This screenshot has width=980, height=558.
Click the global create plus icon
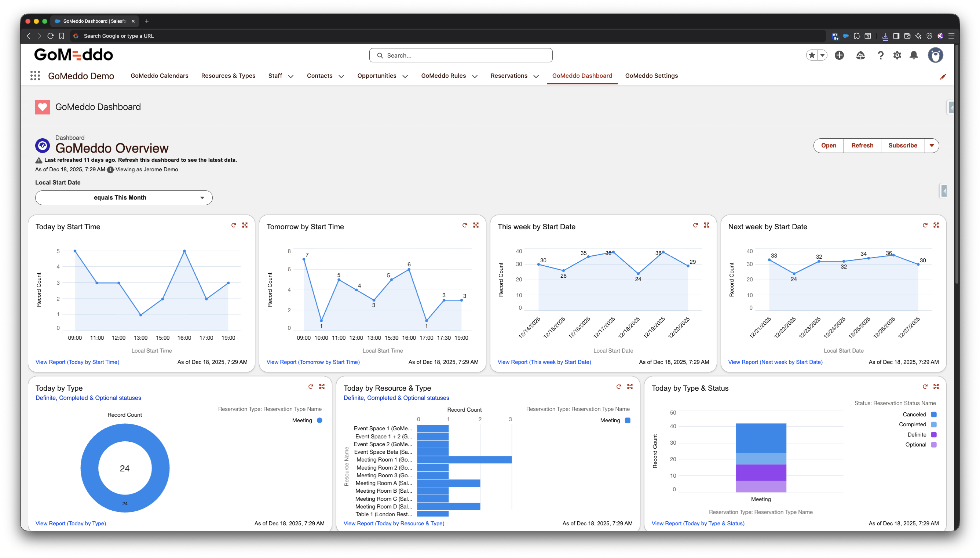pyautogui.click(x=839, y=55)
